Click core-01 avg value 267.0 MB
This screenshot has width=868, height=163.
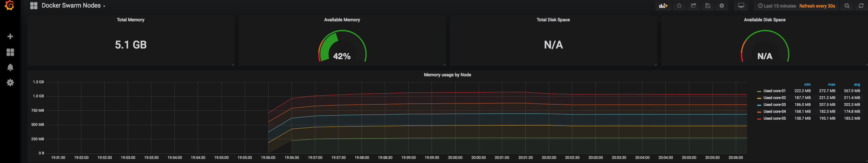coord(852,91)
